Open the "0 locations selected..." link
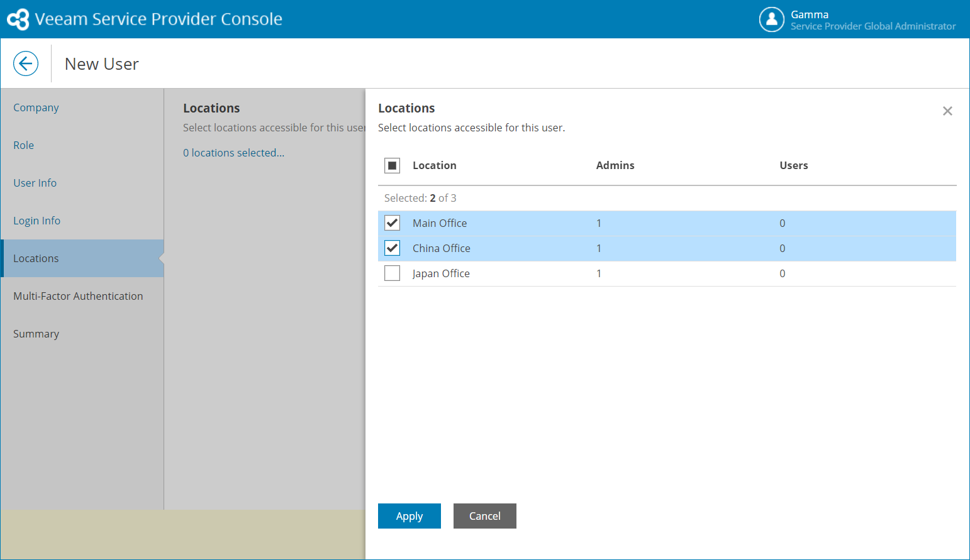 [x=233, y=153]
